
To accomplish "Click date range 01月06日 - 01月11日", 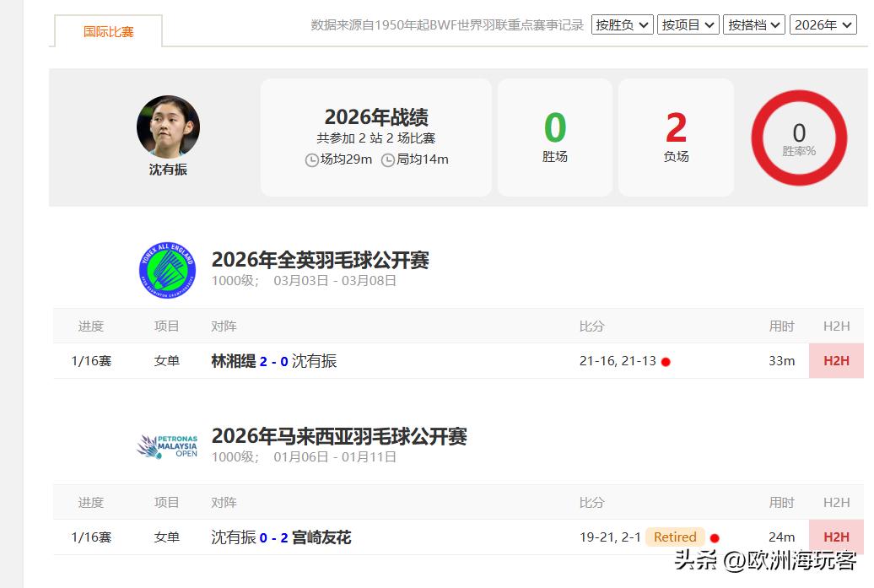I will click(334, 456).
